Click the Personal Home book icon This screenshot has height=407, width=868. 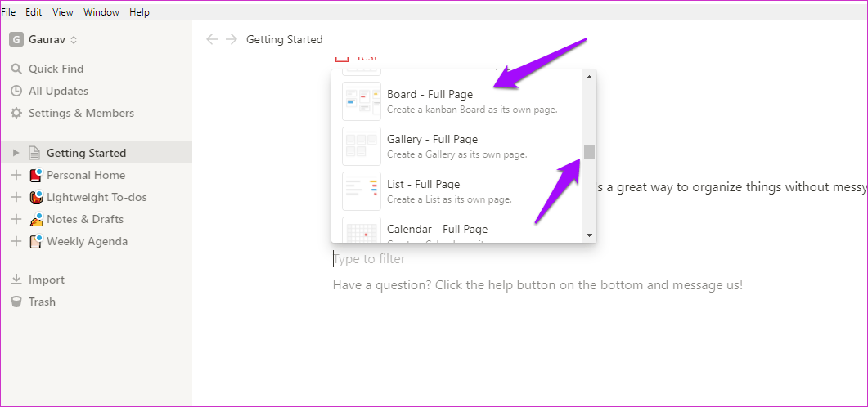(x=36, y=175)
